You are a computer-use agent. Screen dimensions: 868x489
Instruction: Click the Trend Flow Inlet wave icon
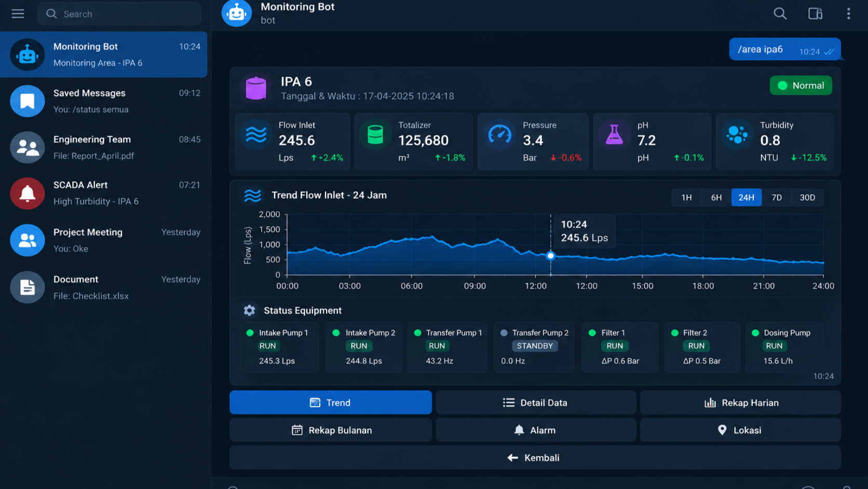pos(252,195)
